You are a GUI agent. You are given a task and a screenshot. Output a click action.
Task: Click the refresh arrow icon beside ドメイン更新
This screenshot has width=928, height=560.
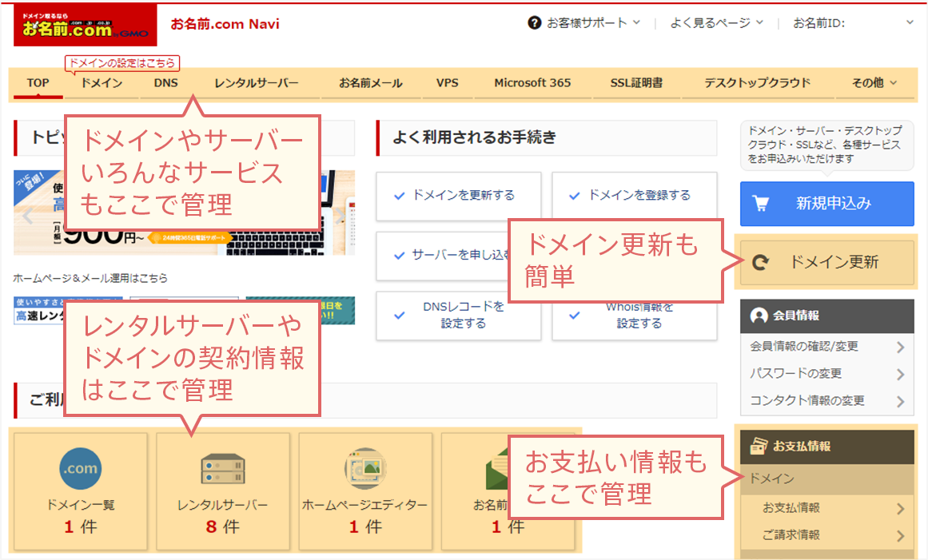pyautogui.click(x=760, y=262)
